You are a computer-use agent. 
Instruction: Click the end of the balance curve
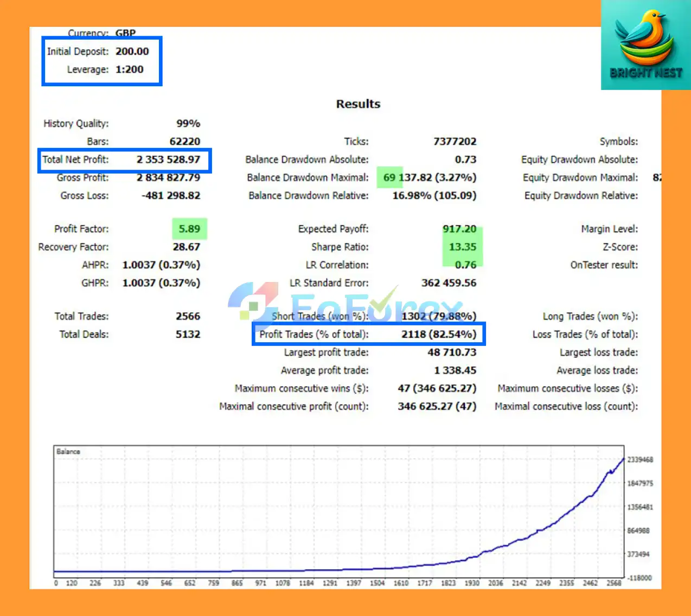pos(623,459)
